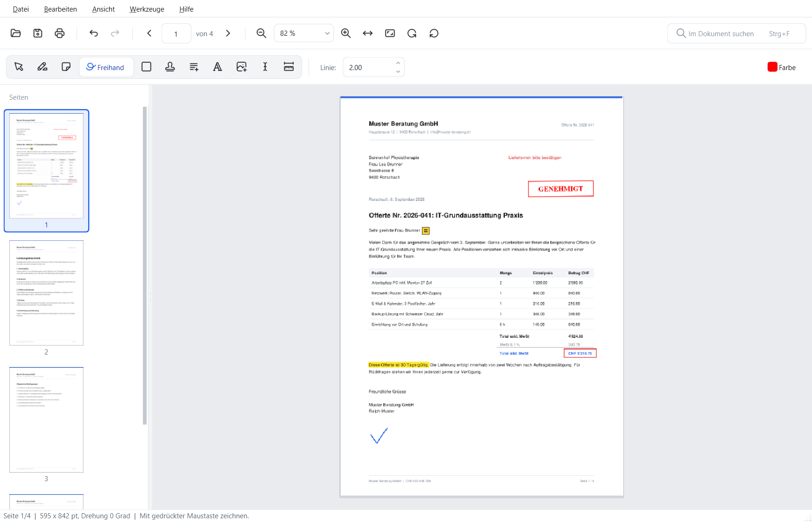Open the 82 % zoom dropdown
The height and width of the screenshot is (522, 812).
304,33
